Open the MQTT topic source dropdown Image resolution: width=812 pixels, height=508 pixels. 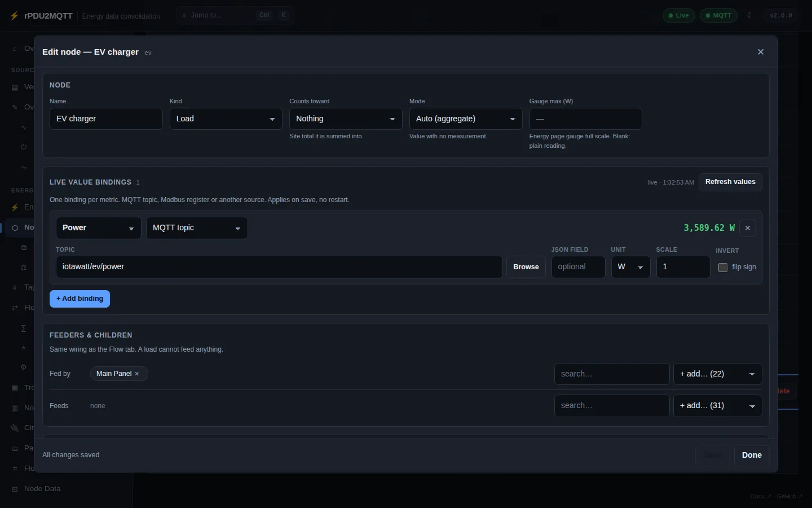tap(197, 228)
